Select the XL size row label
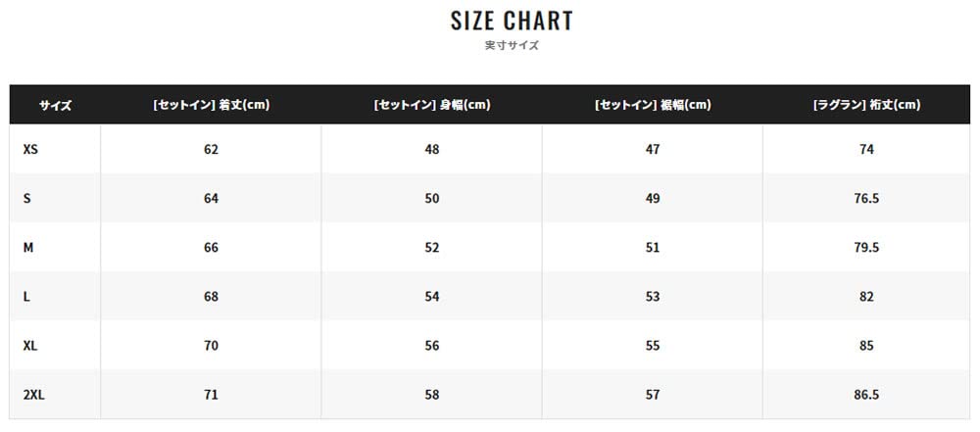This screenshot has height=432, width=980. [x=30, y=345]
